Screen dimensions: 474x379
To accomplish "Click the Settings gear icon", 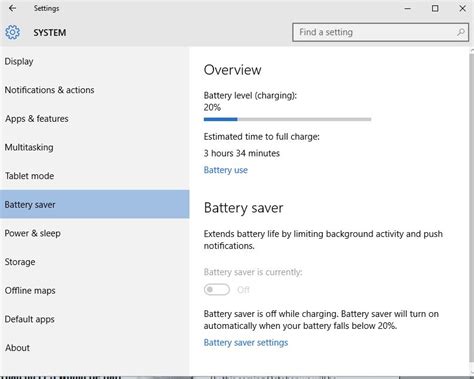I will point(12,33).
